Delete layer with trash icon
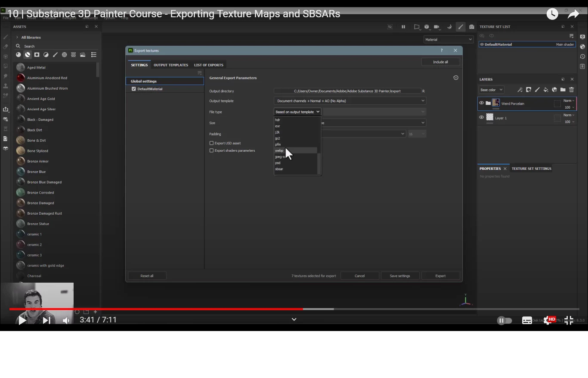The width and height of the screenshot is (588, 378). 572,90
